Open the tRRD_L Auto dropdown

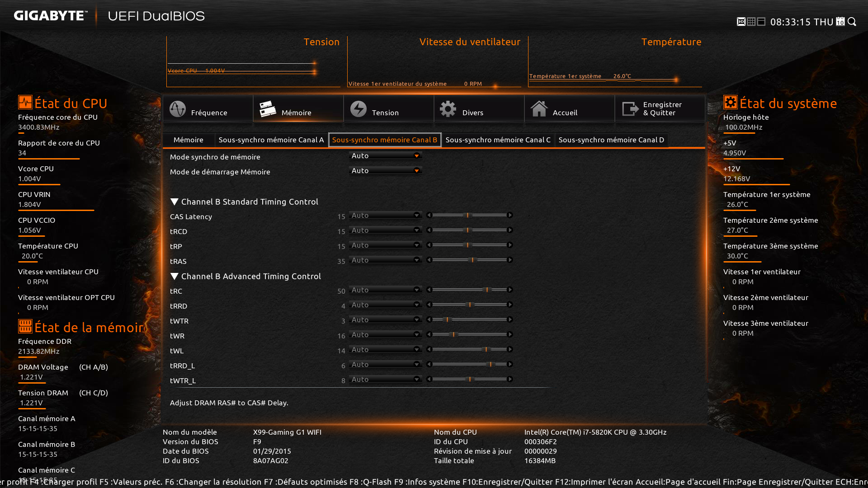[386, 365]
